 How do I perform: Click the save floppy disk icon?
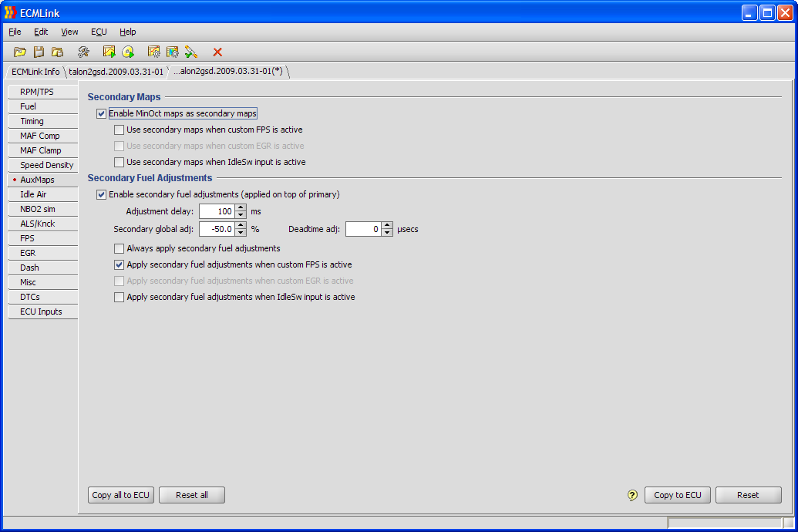click(x=39, y=52)
